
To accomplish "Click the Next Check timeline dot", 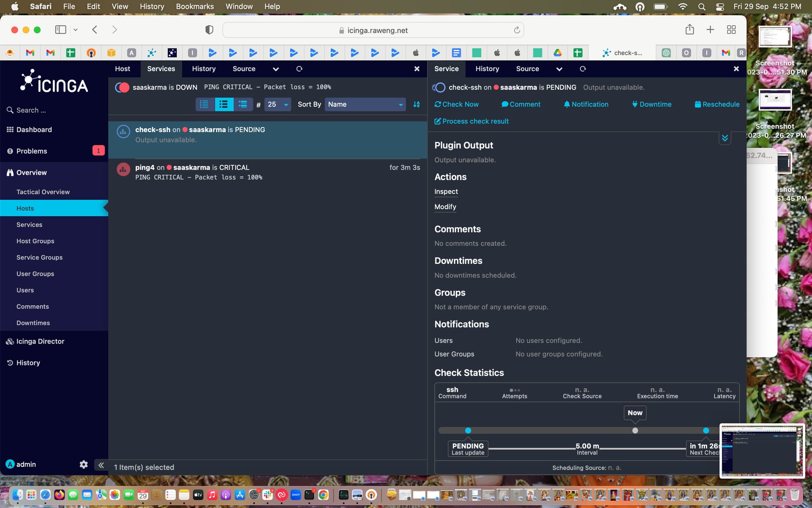I will 706,431.
